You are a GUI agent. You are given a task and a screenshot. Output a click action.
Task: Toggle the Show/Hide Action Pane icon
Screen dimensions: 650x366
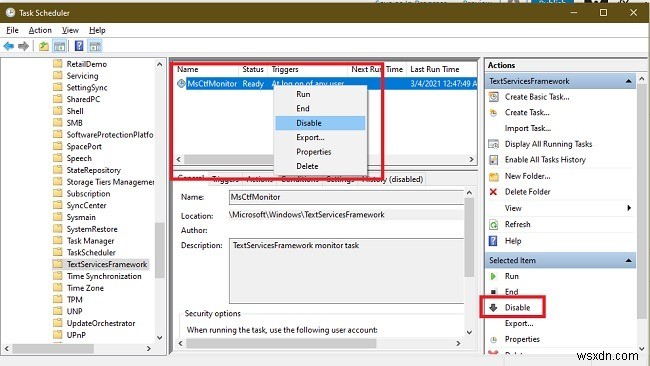click(x=95, y=46)
